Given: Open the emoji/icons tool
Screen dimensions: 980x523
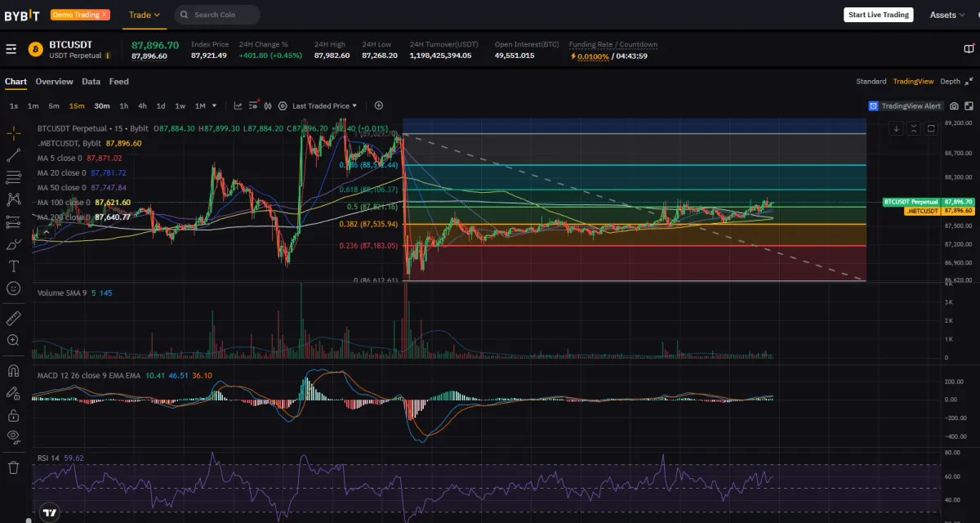Looking at the screenshot, I should 13,288.
